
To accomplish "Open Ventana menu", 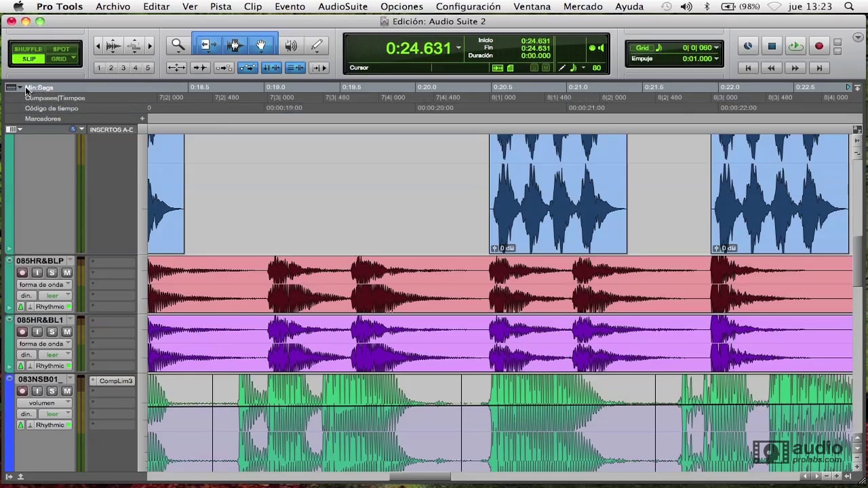I will (532, 6).
